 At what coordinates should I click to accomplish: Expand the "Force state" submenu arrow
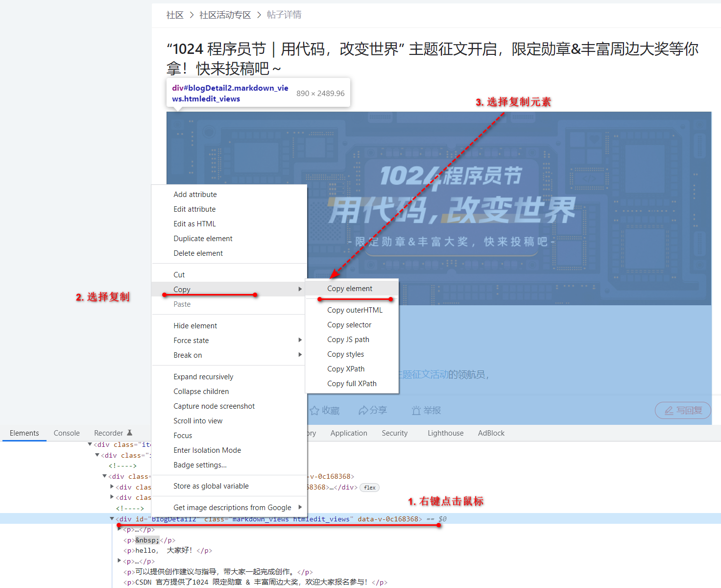300,340
